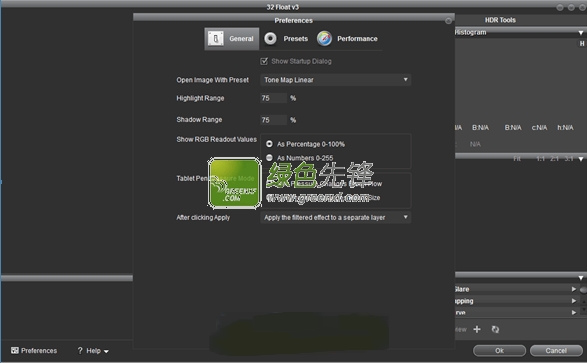The width and height of the screenshot is (587, 363).
Task: Toggle the Show Startup Dialog checkbox
Action: 264,61
